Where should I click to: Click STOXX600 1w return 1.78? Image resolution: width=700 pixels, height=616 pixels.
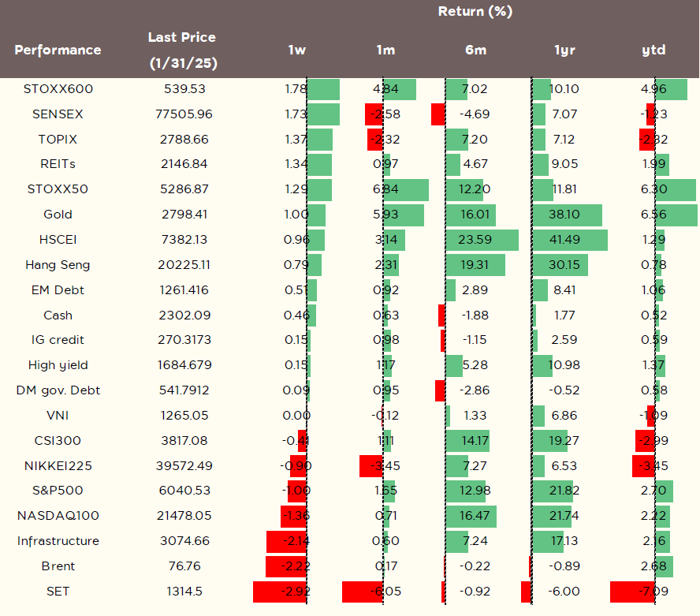[x=296, y=89]
